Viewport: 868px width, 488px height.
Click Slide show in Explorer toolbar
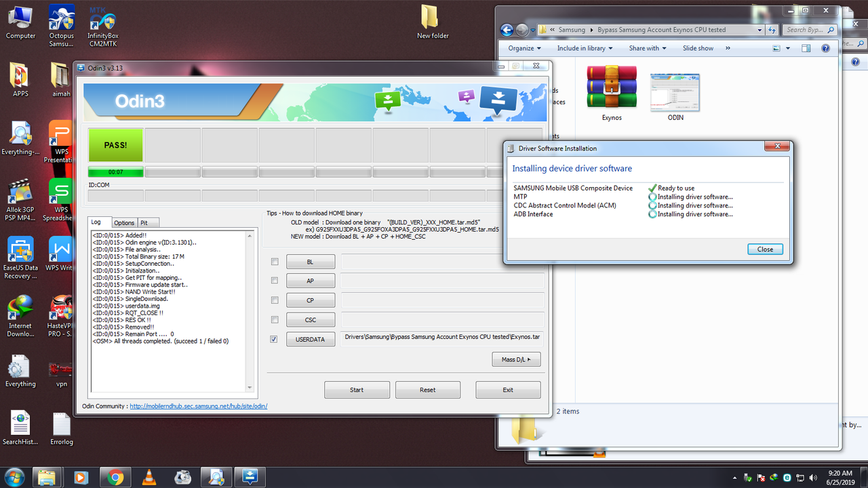point(698,48)
